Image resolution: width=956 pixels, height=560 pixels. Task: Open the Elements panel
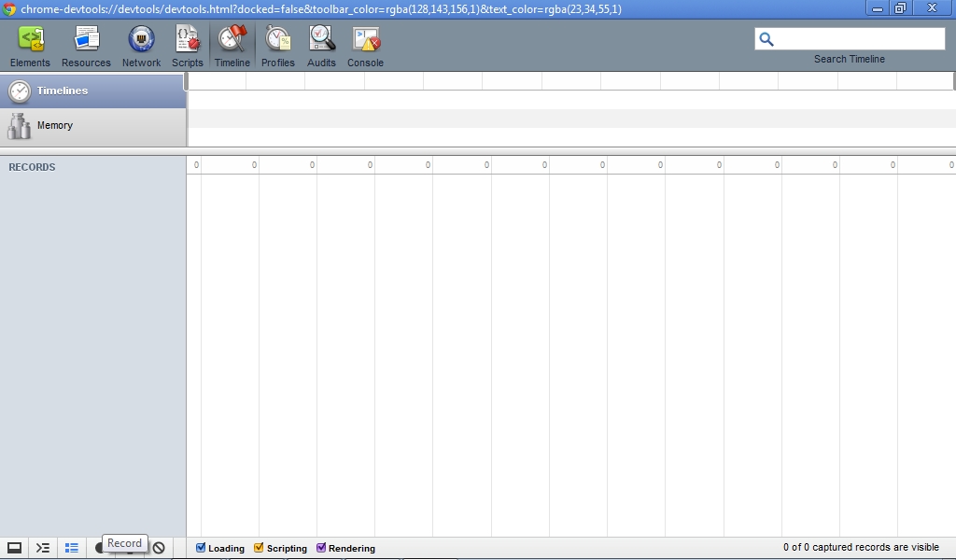coord(30,47)
